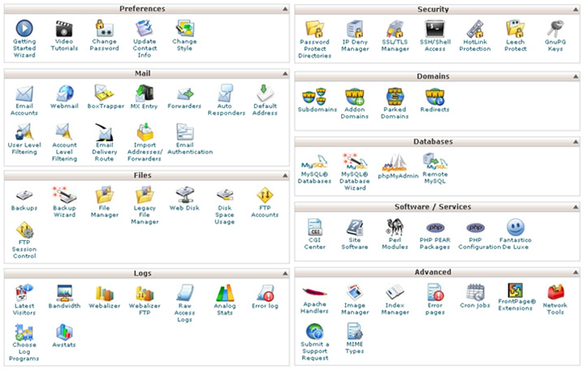
Task: Collapse the Domains section
Action: point(575,77)
